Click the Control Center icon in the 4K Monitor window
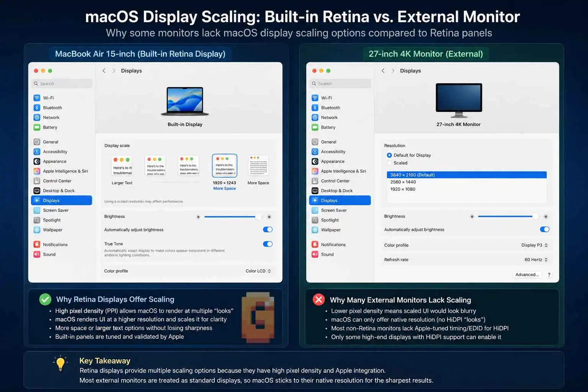Viewport: 588px width, 392px height. [315, 181]
